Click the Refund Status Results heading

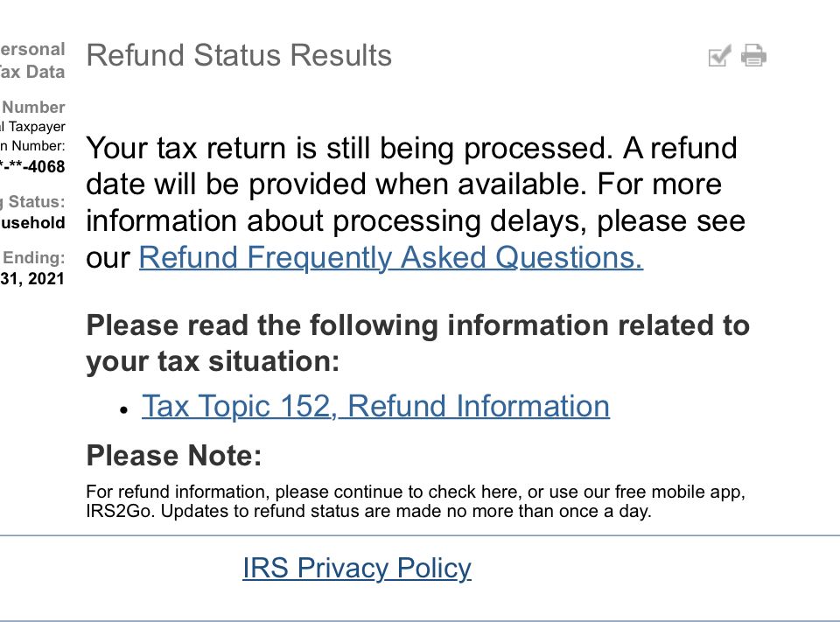[239, 55]
